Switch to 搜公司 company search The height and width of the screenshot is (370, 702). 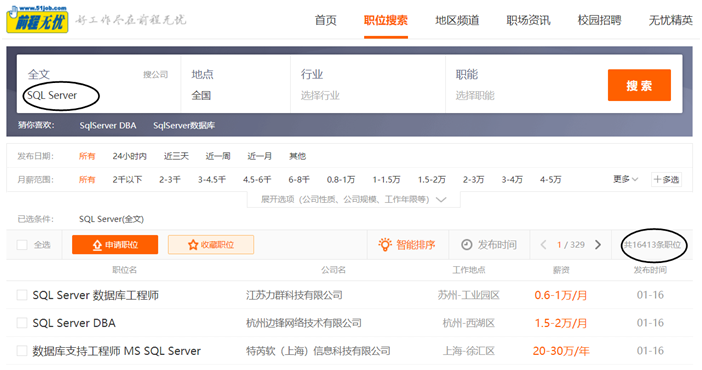pos(155,75)
